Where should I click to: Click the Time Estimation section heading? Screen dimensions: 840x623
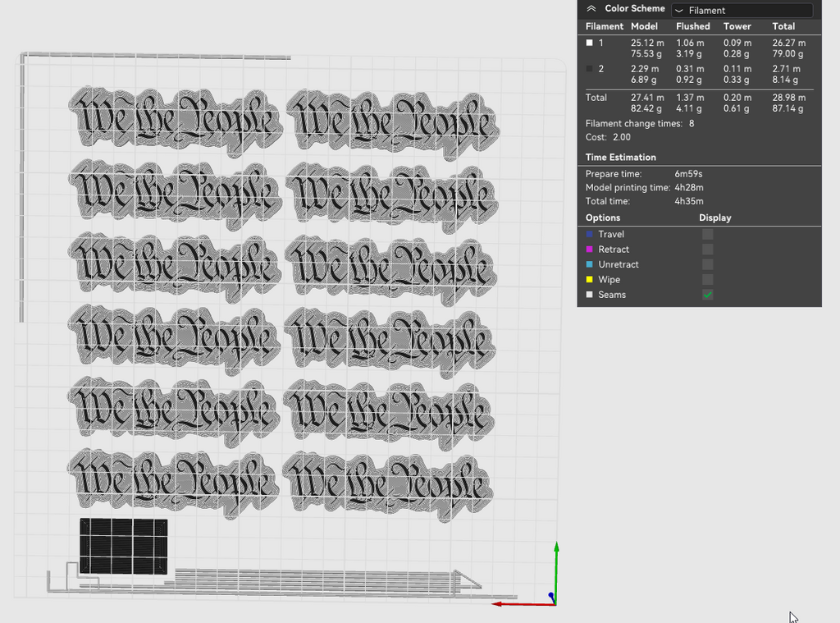[620, 157]
